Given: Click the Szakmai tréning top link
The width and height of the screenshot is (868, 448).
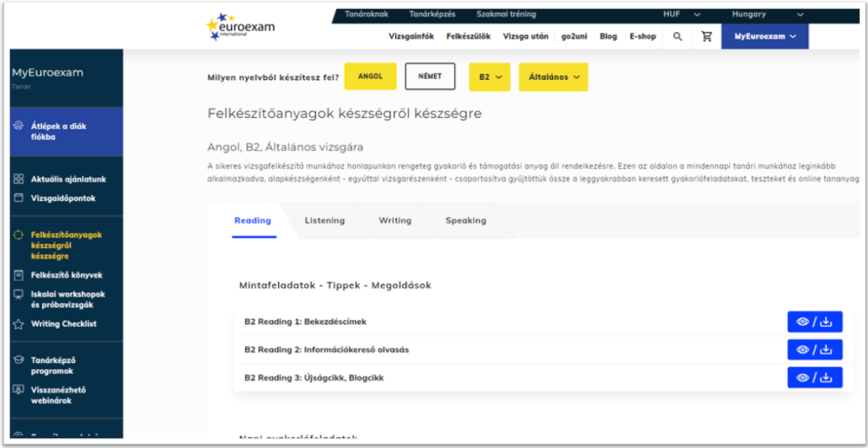Looking at the screenshot, I should pyautogui.click(x=506, y=14).
